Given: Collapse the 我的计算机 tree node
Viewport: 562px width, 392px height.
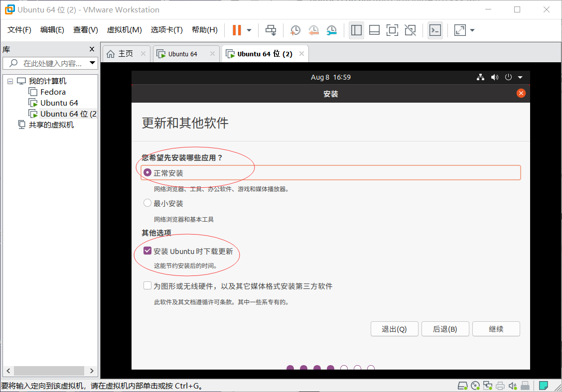Looking at the screenshot, I should click(x=10, y=80).
